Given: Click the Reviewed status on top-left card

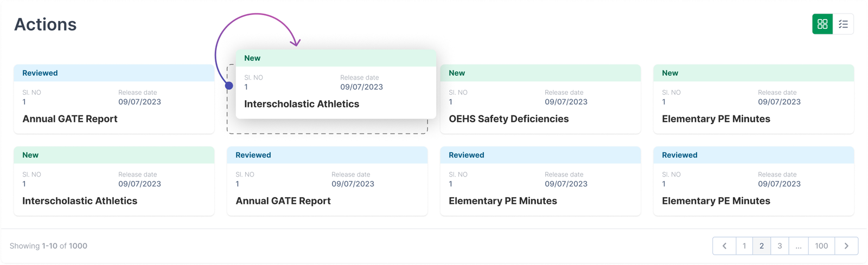Looking at the screenshot, I should point(40,73).
